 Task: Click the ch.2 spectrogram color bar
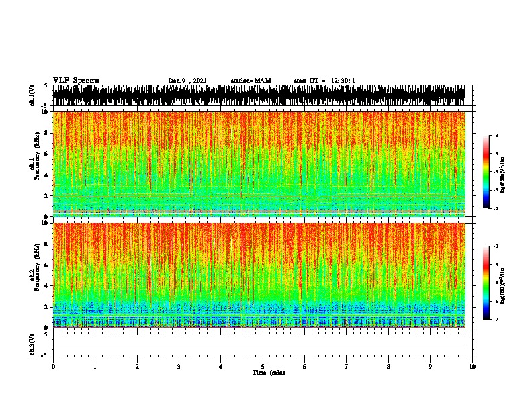coord(486,283)
